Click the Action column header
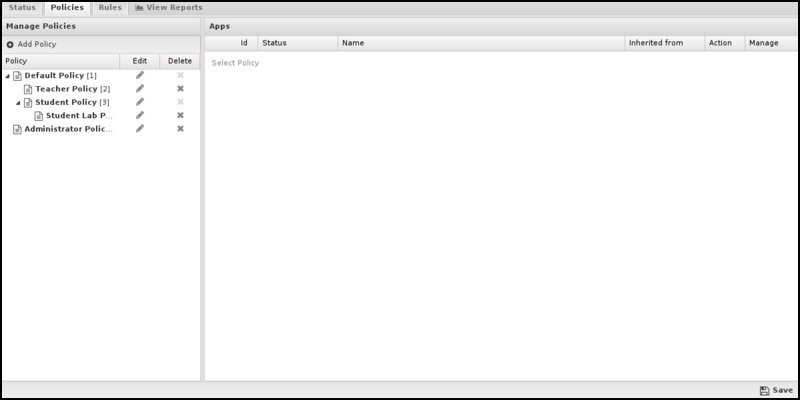 point(725,43)
